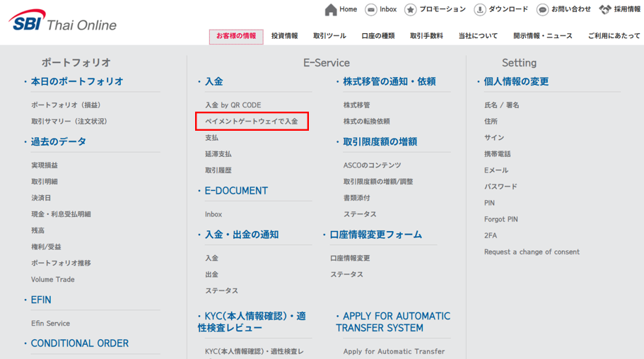Click the SBI Thai Online logo

(62, 20)
